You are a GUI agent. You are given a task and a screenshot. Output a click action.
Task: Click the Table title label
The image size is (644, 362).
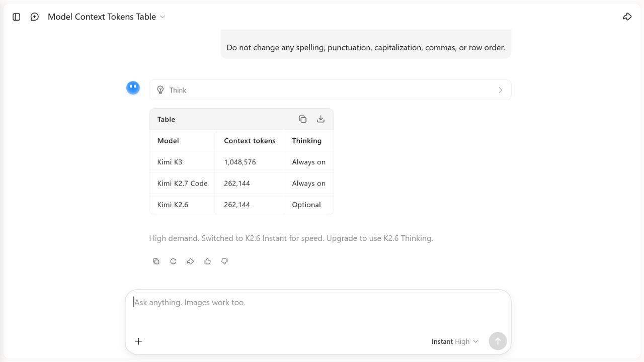166,120
